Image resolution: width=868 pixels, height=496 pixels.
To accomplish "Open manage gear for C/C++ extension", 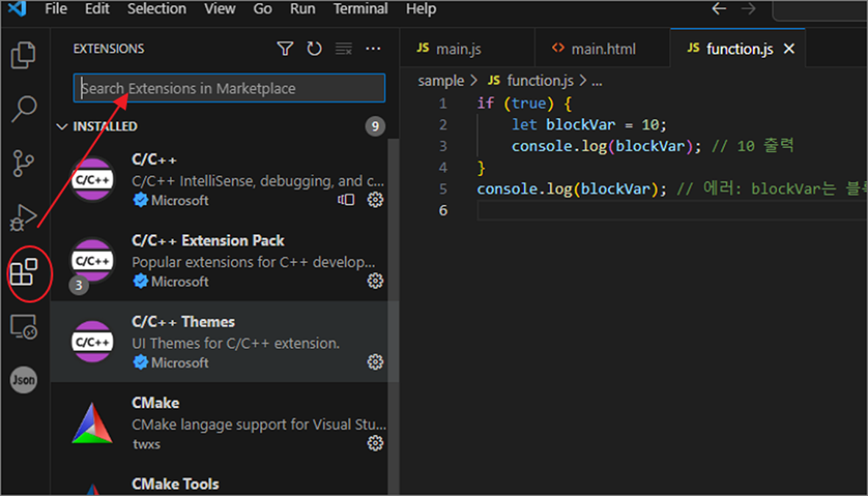I will (x=376, y=199).
